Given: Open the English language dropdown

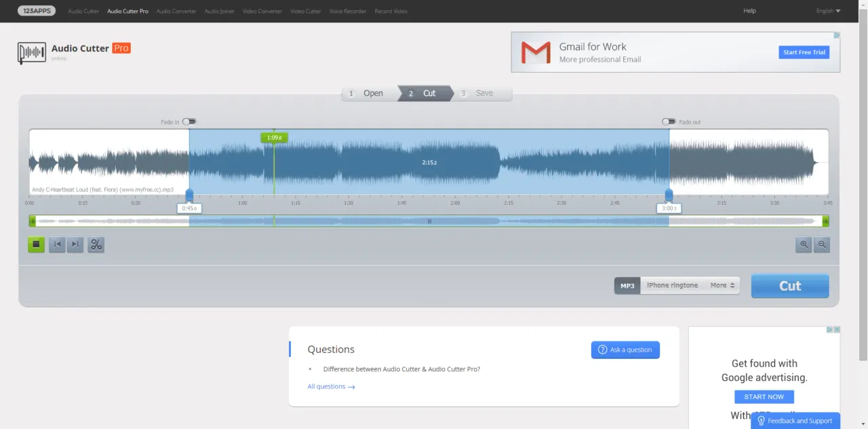Looking at the screenshot, I should click(x=828, y=11).
